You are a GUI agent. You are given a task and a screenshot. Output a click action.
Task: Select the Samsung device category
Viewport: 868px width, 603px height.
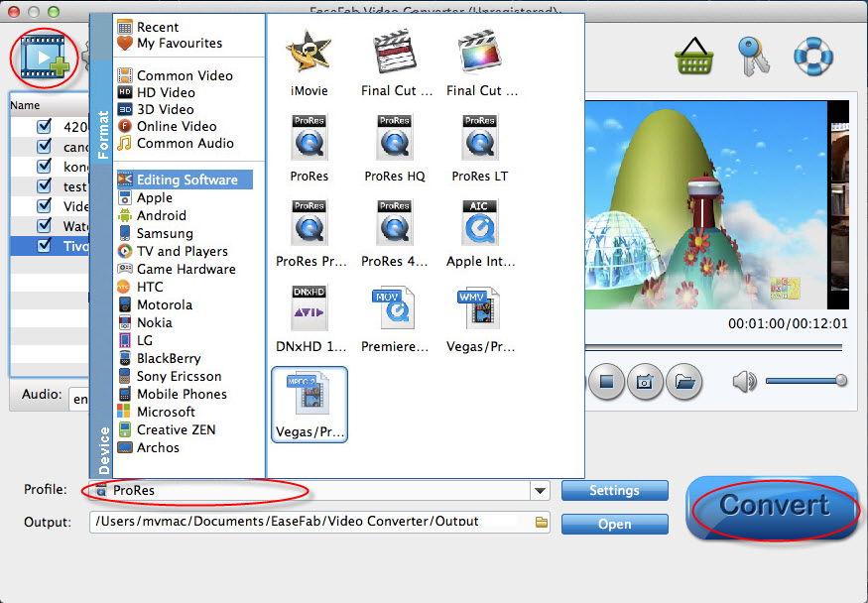[155, 233]
